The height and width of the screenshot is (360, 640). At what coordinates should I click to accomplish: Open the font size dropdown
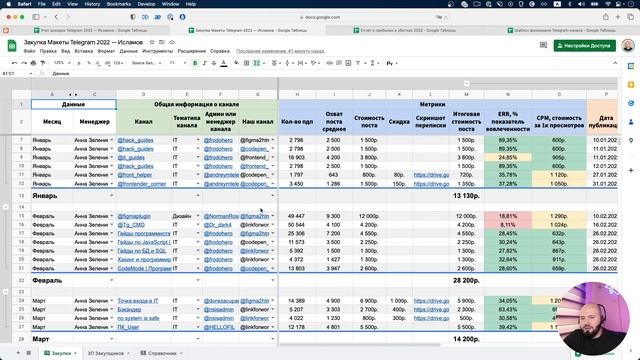(178, 63)
